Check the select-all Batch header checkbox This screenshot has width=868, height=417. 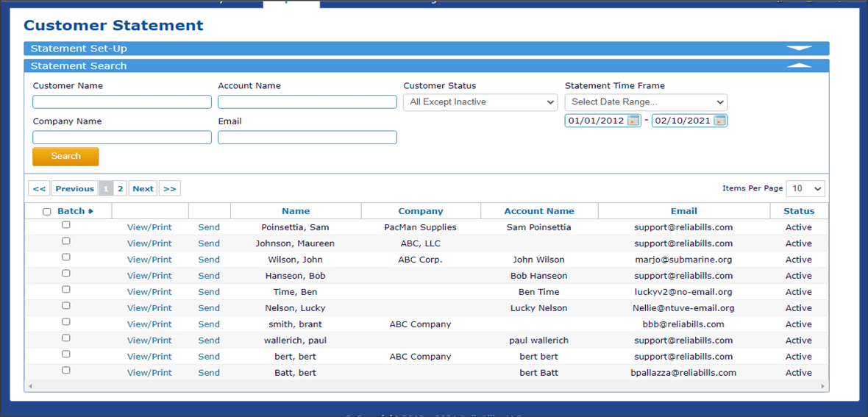pyautogui.click(x=47, y=212)
